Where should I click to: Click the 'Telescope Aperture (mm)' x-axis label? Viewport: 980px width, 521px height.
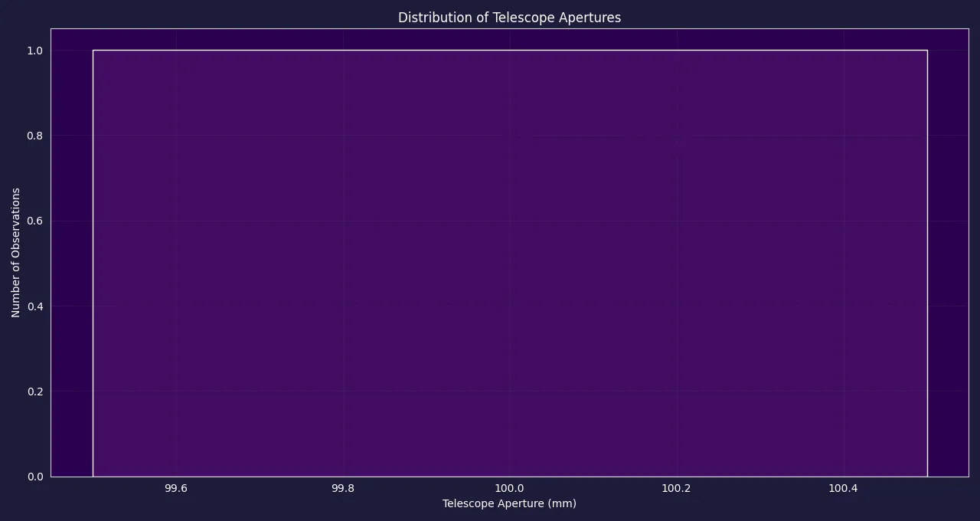point(509,503)
